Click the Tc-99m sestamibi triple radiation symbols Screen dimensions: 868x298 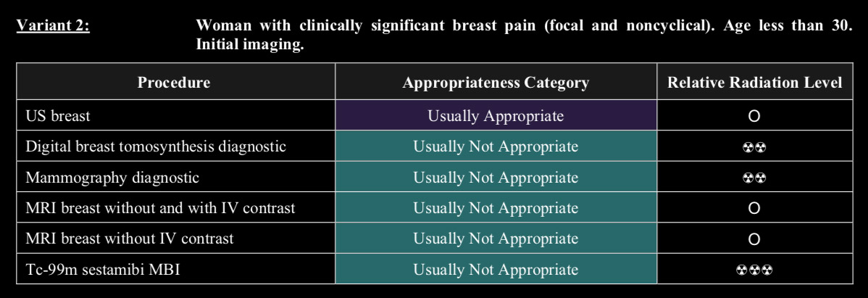pyautogui.click(x=754, y=270)
